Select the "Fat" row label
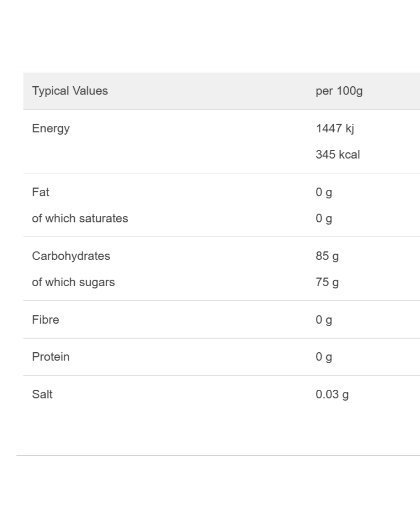Viewport: 420px width, 525px height. [x=40, y=192]
